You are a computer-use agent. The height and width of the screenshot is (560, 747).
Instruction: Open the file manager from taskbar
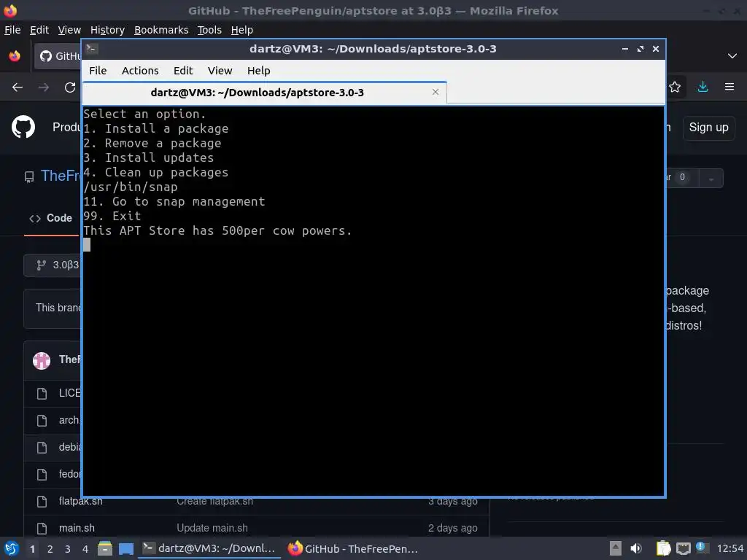[105, 548]
